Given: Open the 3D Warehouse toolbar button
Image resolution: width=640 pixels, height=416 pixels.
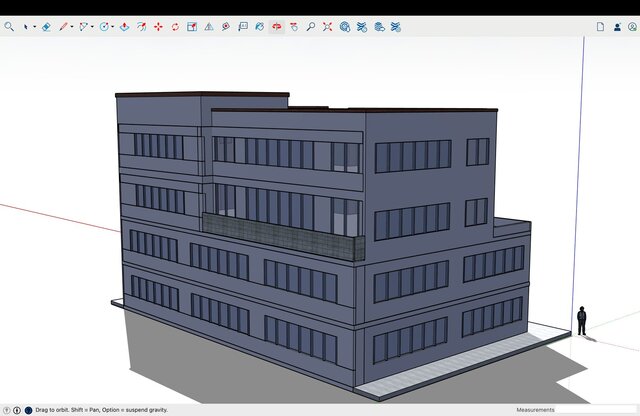Looking at the screenshot, I should pos(345,27).
